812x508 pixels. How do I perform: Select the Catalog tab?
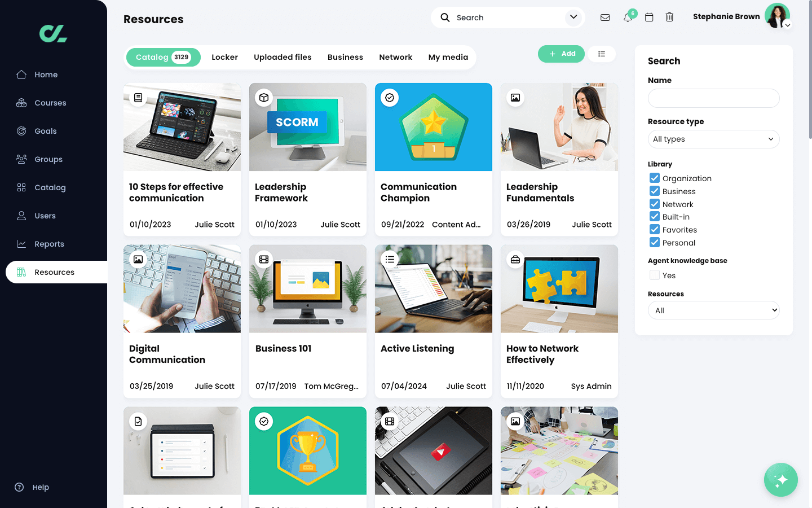coord(164,57)
